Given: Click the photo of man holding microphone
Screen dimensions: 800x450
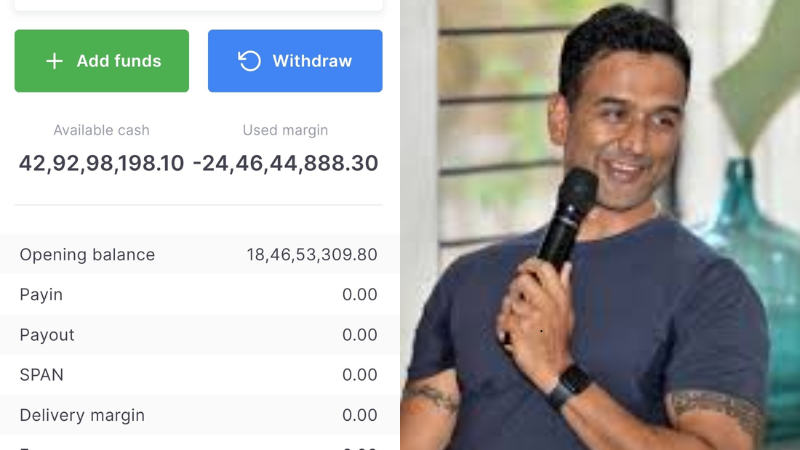Looking at the screenshot, I should click(600, 225).
